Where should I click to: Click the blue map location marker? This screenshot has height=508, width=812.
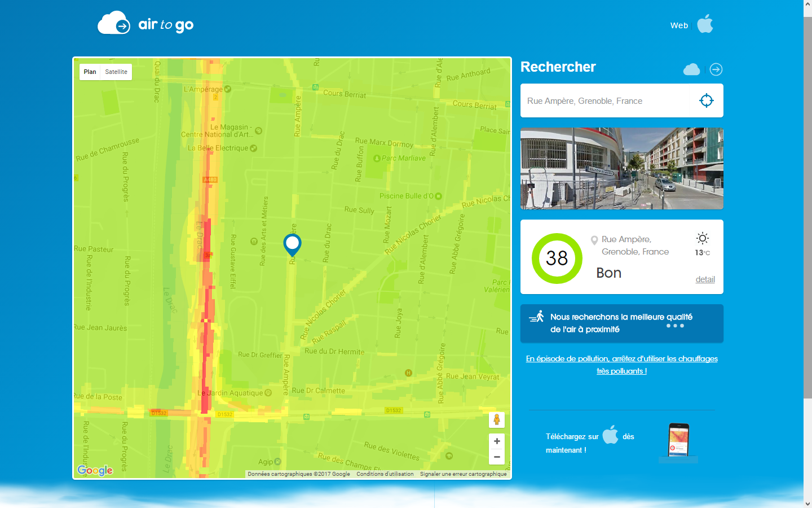coord(292,246)
